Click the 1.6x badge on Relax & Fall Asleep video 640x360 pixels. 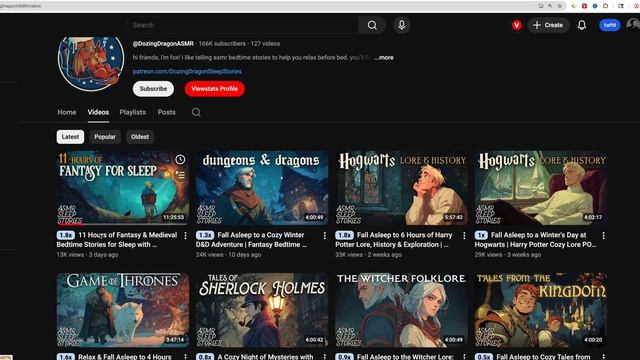(66, 357)
